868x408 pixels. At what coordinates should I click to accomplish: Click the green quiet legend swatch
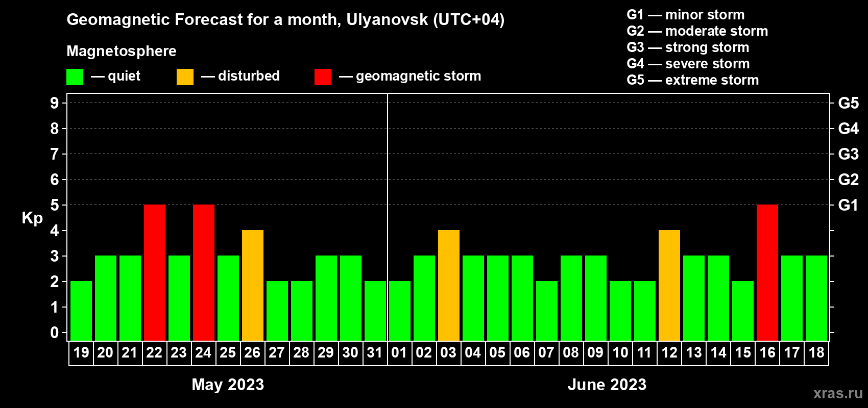click(75, 77)
